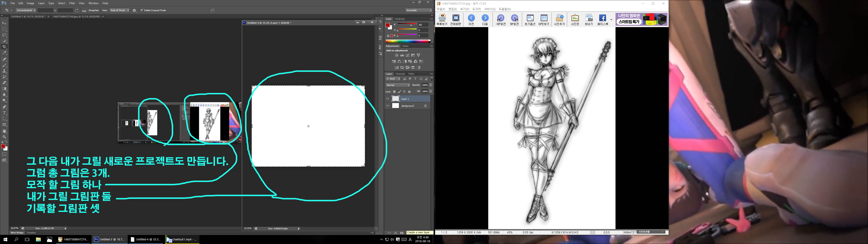
Task: Click 사진추가 icon in ALSee
Action: click(x=559, y=20)
